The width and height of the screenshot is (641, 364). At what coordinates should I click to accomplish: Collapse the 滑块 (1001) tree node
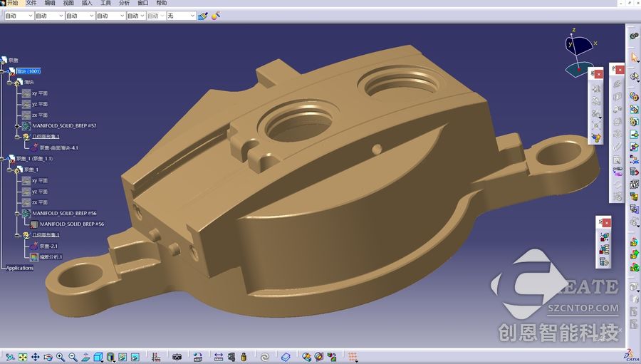2,71
